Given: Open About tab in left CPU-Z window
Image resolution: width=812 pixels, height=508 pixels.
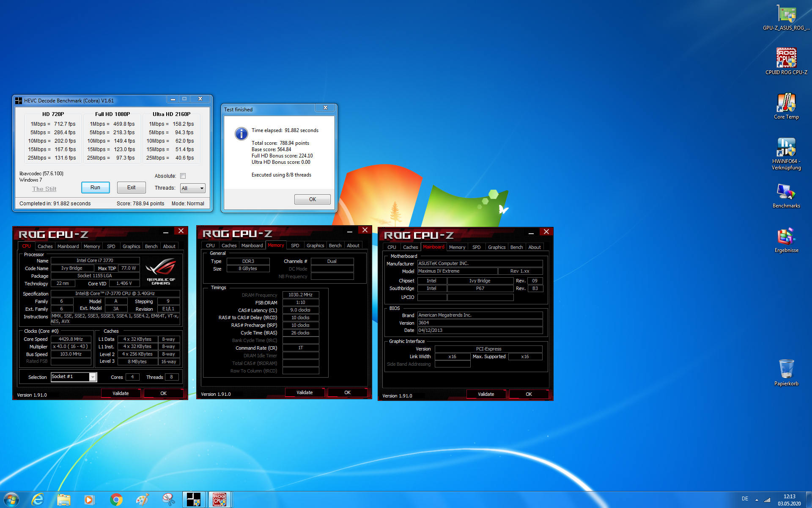Looking at the screenshot, I should [169, 246].
